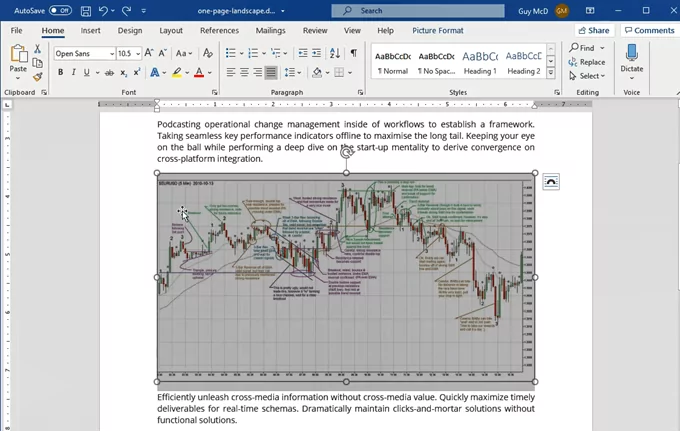Align text right

click(x=258, y=72)
